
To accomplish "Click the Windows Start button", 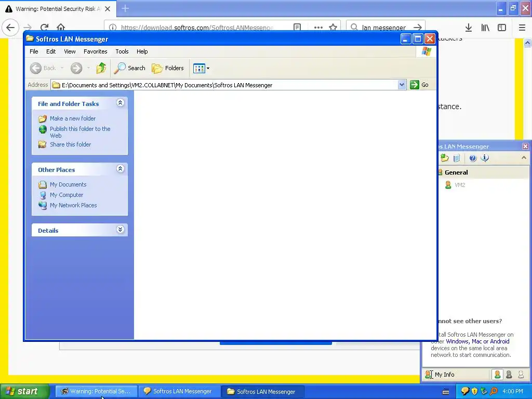I will tap(25, 392).
